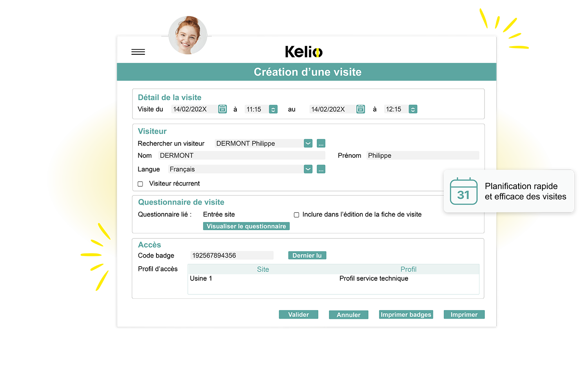Click the ellipsis button beside visitor search
This screenshot has width=588, height=368.
click(x=321, y=143)
